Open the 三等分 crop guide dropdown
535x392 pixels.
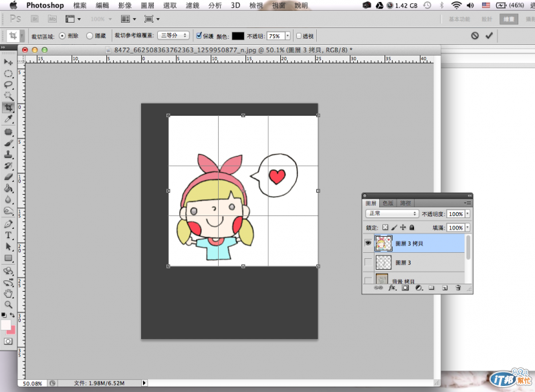click(173, 35)
